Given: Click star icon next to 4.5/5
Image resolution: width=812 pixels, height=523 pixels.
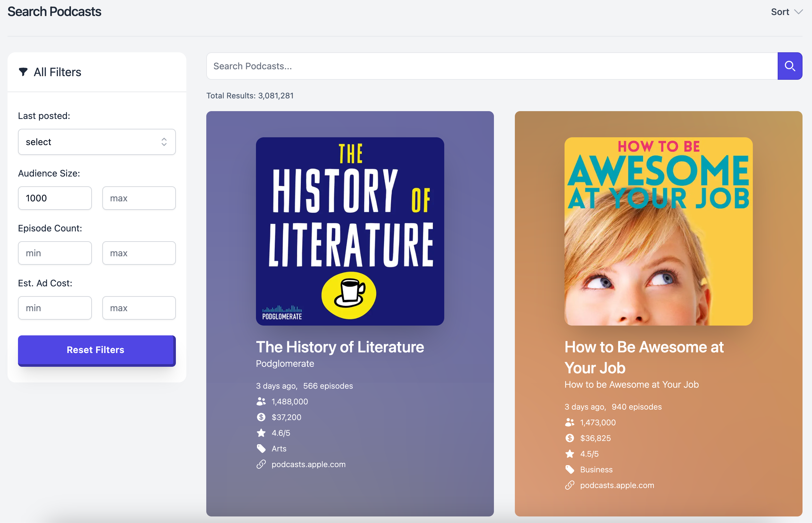Looking at the screenshot, I should (569, 454).
